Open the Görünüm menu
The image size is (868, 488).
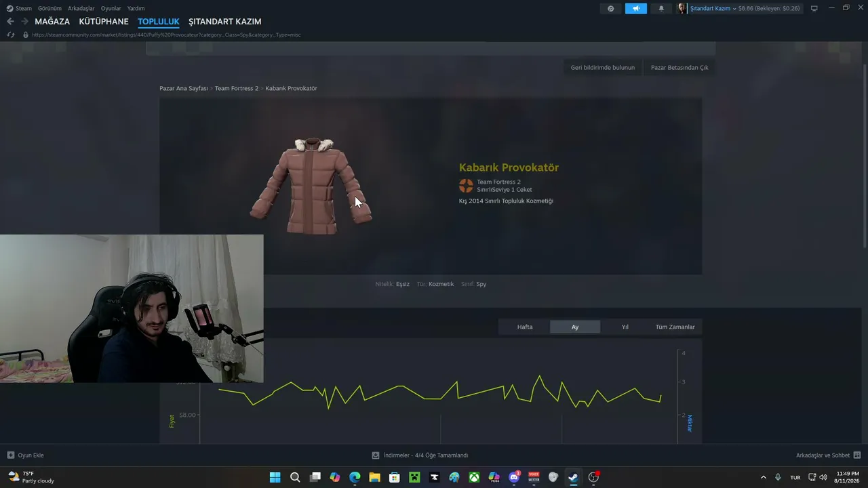click(x=50, y=9)
